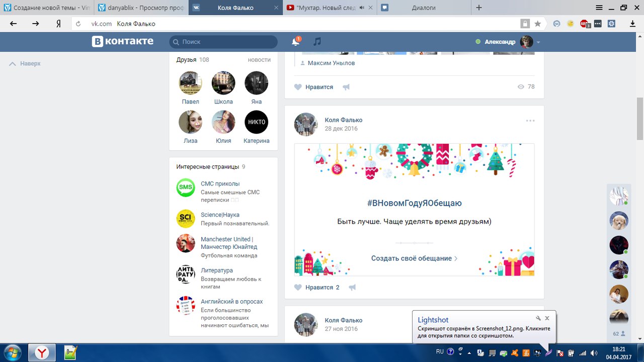Screen dimensions: 644x362
Task: Click the Yandex browser icon in taskbar
Action: tap(41, 352)
